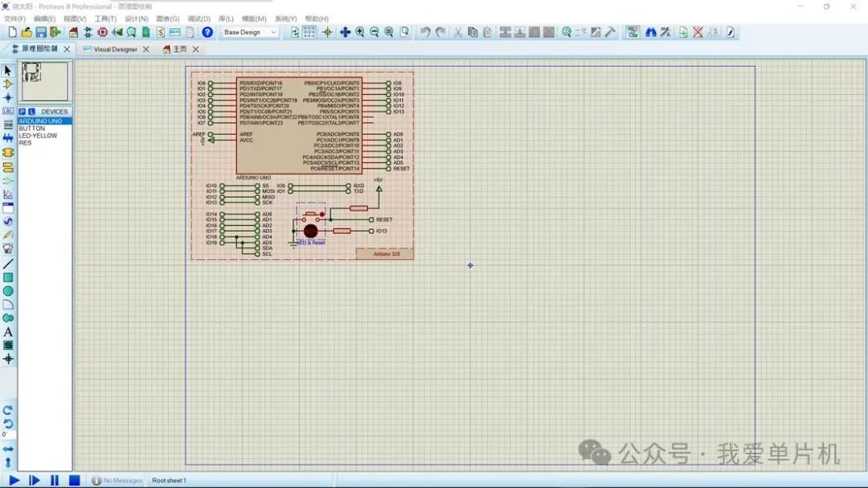Click the Cut scissors icon
This screenshot has width=868, height=488.
(458, 32)
